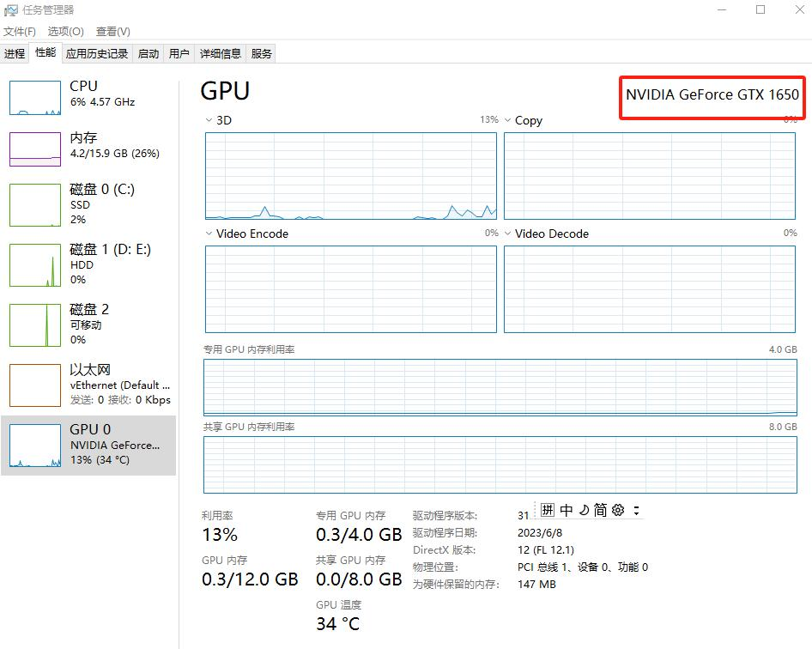Switch to the 启动 tab
The height and width of the screenshot is (649, 812).
tap(148, 53)
